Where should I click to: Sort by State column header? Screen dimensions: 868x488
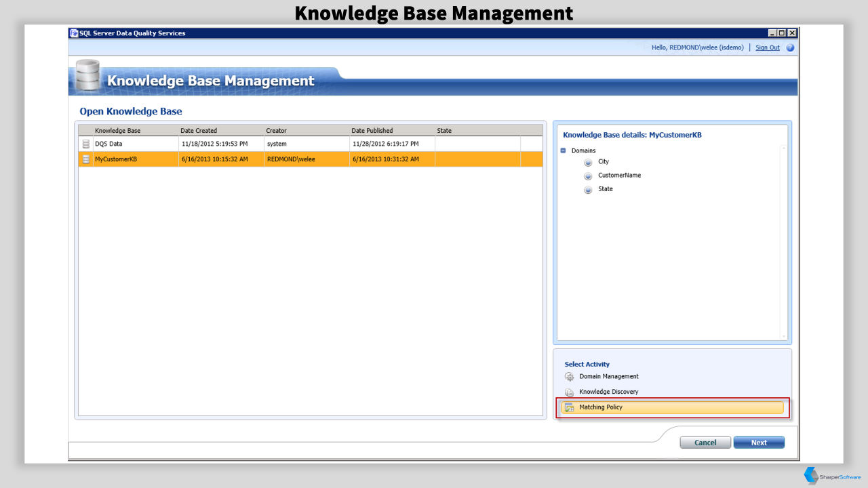coord(444,131)
